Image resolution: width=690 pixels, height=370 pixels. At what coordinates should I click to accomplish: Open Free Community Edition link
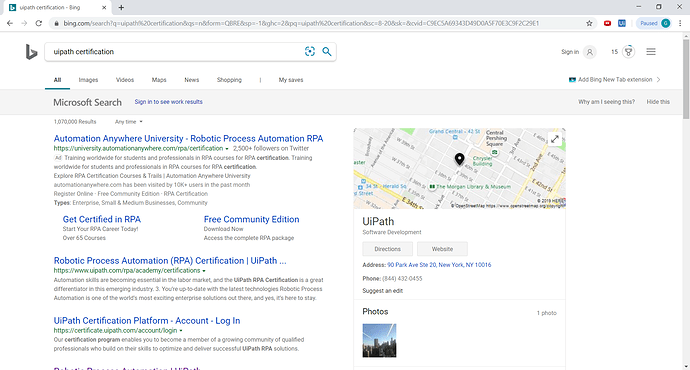click(251, 219)
